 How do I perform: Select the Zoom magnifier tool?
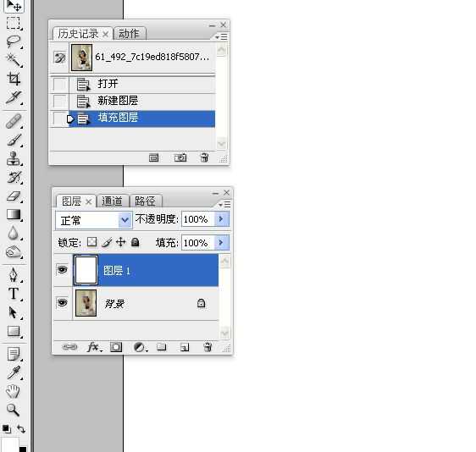point(13,410)
